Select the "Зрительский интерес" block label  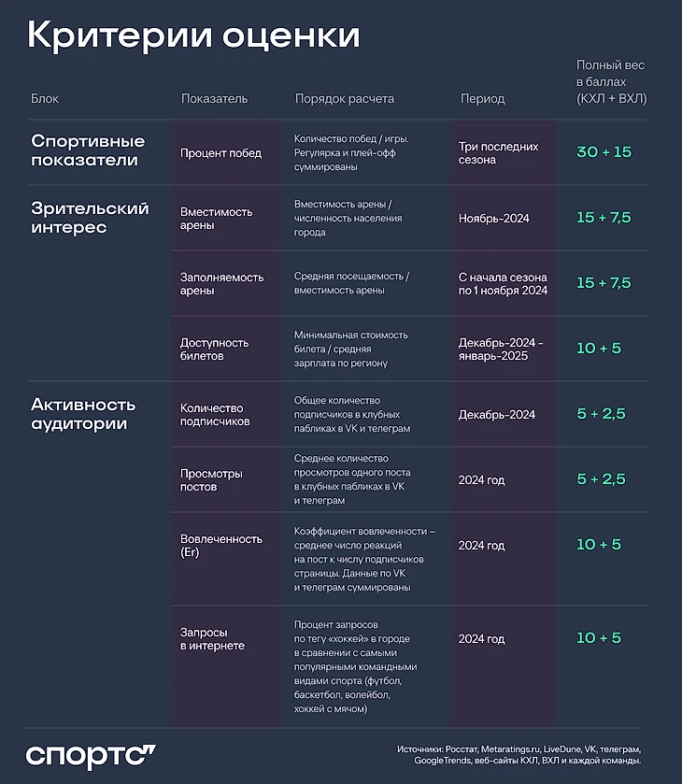point(90,218)
